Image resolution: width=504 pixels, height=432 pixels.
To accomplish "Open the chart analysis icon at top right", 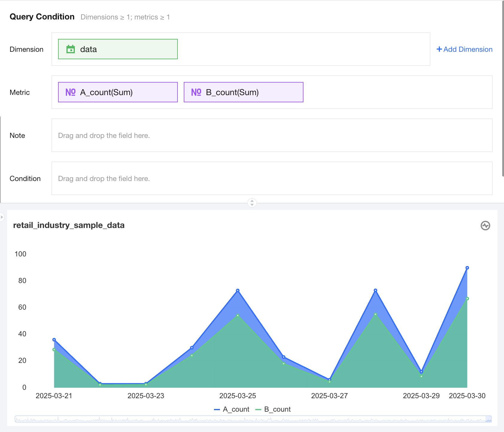I will pos(485,226).
